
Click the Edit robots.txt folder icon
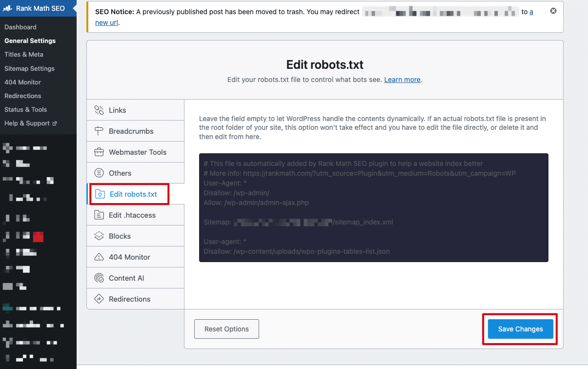(x=100, y=194)
